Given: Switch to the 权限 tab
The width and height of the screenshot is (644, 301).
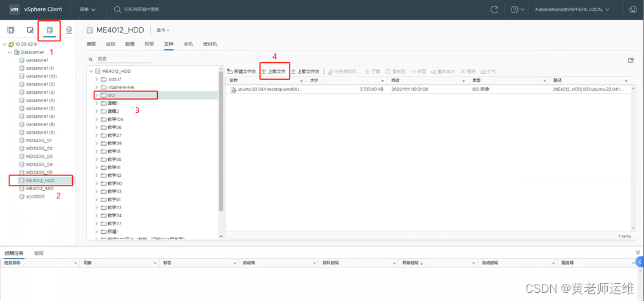Looking at the screenshot, I should coord(150,44).
